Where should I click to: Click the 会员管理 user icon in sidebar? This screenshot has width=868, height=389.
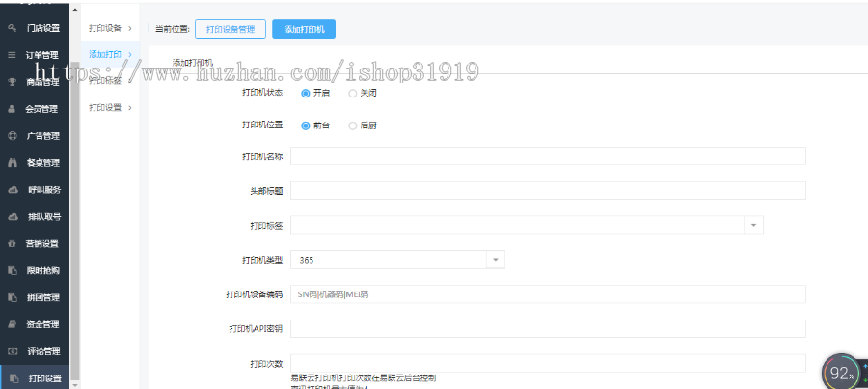click(13, 109)
